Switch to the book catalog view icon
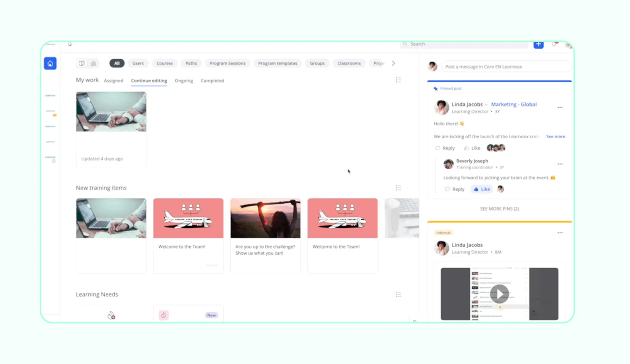 (x=82, y=63)
